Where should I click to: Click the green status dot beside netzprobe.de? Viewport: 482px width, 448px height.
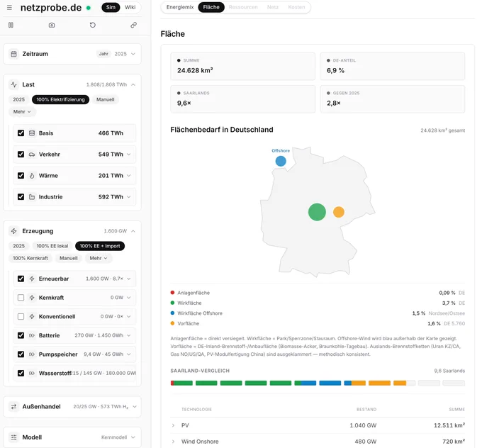coord(89,8)
